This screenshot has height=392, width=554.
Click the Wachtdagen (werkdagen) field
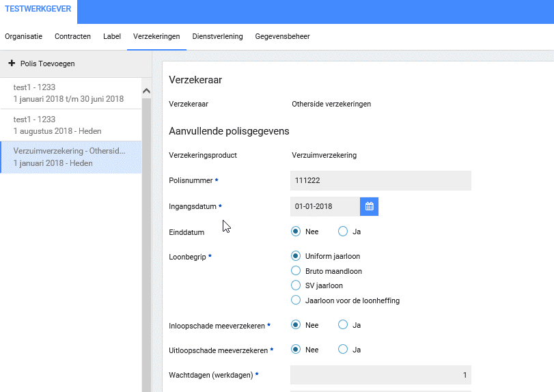(x=380, y=375)
